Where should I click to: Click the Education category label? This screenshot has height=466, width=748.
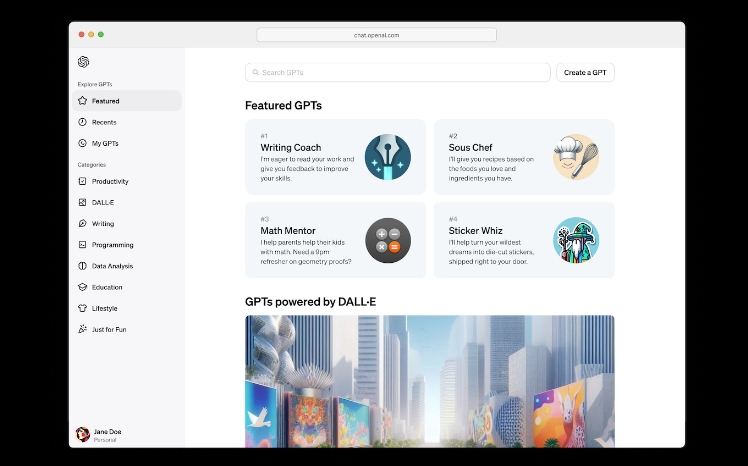click(x=107, y=287)
